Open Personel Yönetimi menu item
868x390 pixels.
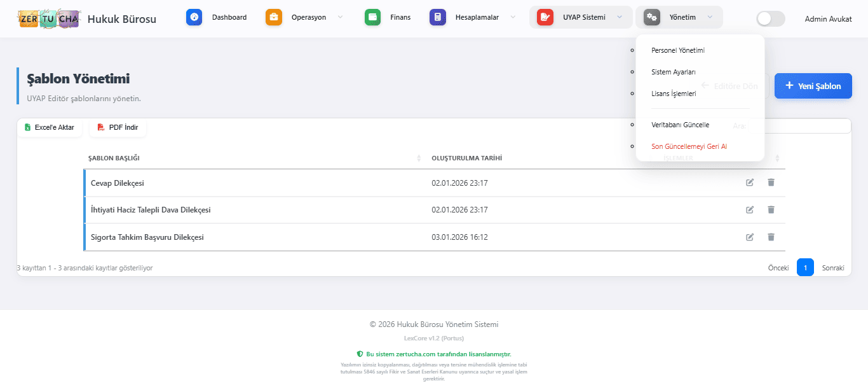[x=678, y=50]
